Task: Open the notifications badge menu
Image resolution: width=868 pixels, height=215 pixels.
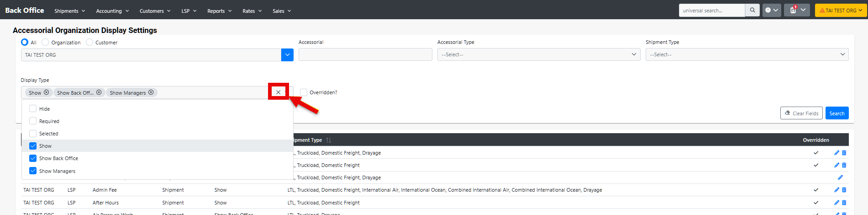Action: [x=797, y=11]
